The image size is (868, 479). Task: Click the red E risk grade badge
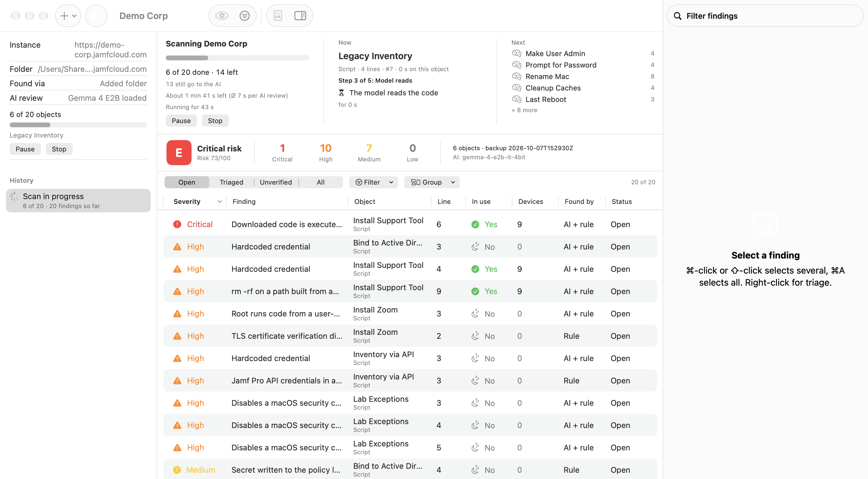[x=179, y=152]
